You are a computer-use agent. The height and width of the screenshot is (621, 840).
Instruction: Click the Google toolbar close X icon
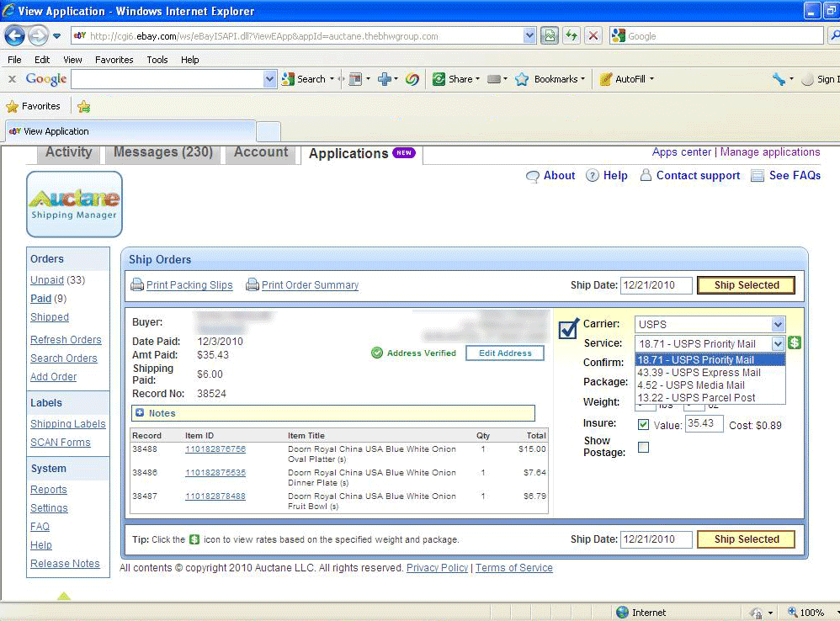coord(13,79)
